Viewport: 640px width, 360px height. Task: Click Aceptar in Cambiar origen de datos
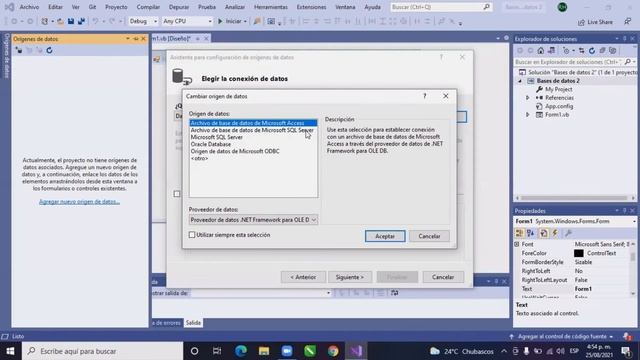pos(385,236)
